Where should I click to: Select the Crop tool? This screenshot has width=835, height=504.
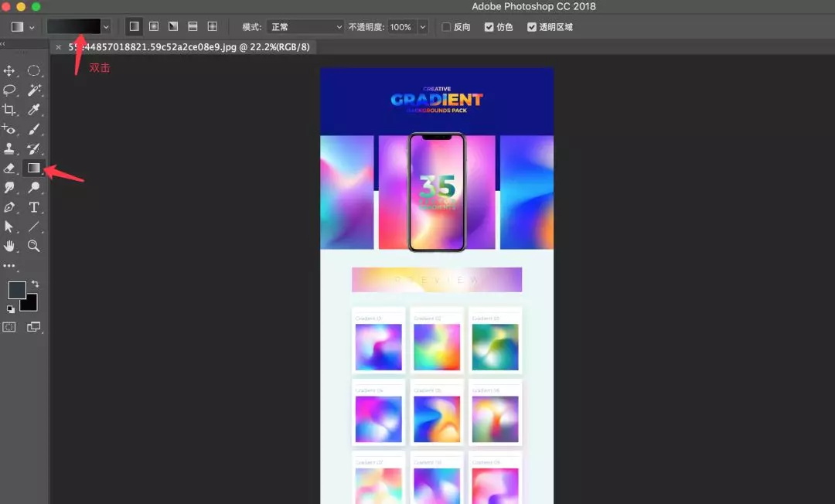click(x=10, y=109)
